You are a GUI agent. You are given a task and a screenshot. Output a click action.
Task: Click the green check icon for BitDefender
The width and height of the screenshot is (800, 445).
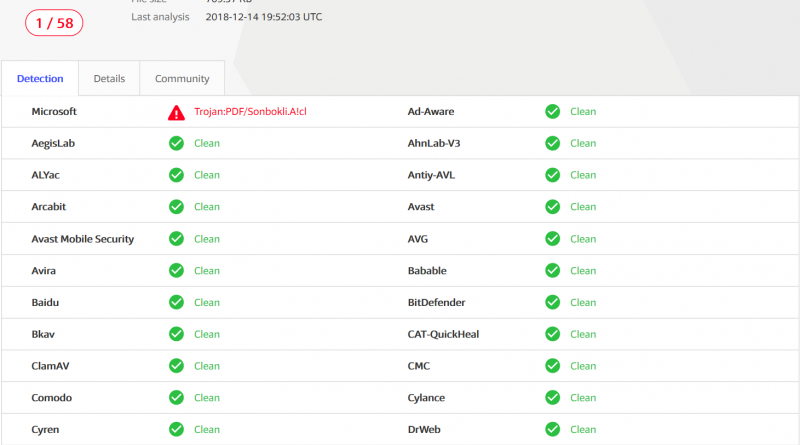553,302
